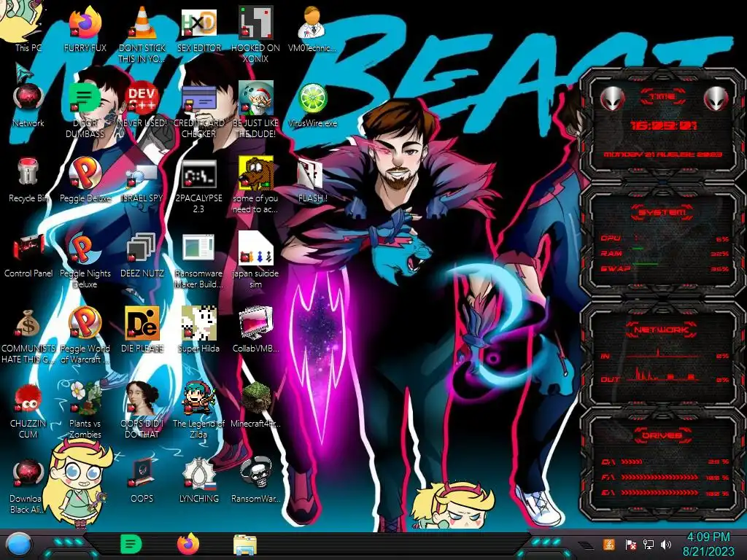Click the TIME gadget header
Viewport: 747px width, 560px height.
coord(662,97)
